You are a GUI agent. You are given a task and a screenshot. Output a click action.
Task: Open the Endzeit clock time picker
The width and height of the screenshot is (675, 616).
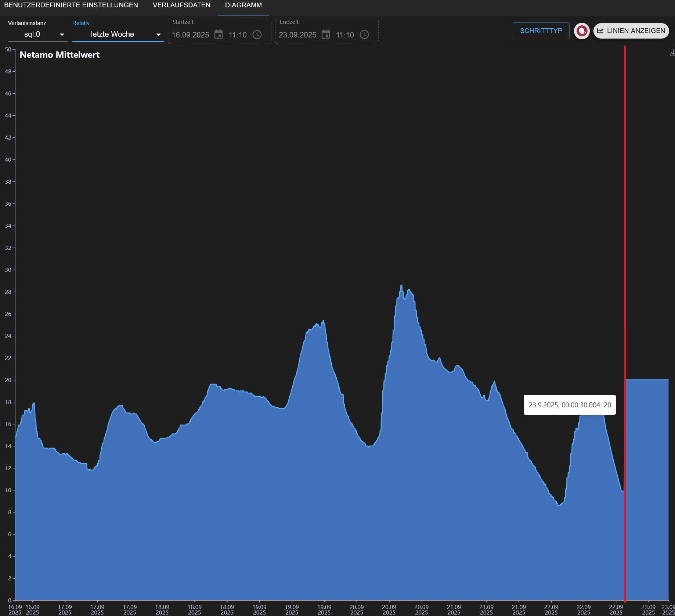tap(364, 35)
